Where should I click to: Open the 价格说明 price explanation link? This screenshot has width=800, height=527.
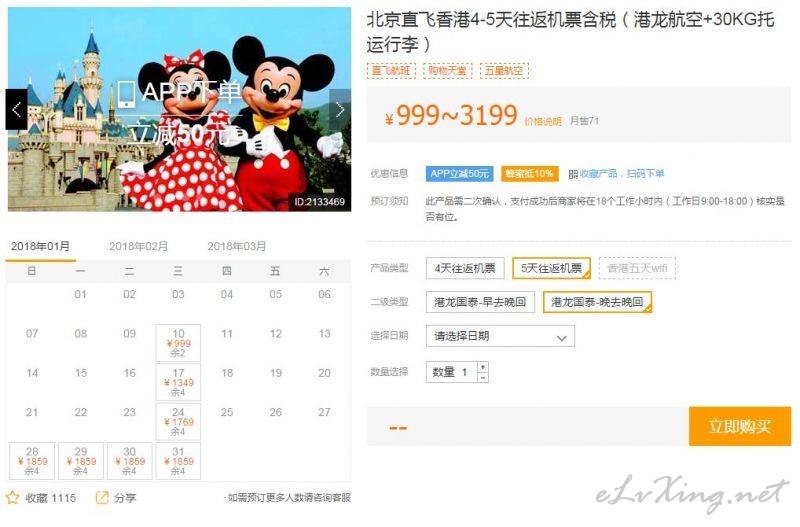542,121
